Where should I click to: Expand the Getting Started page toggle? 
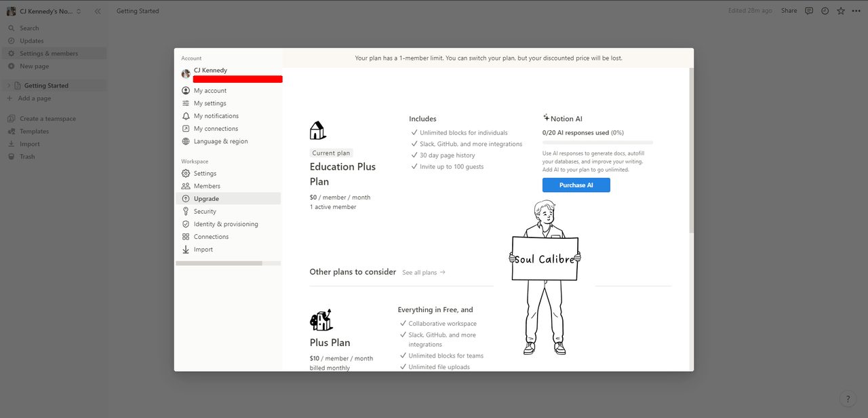pos(9,85)
